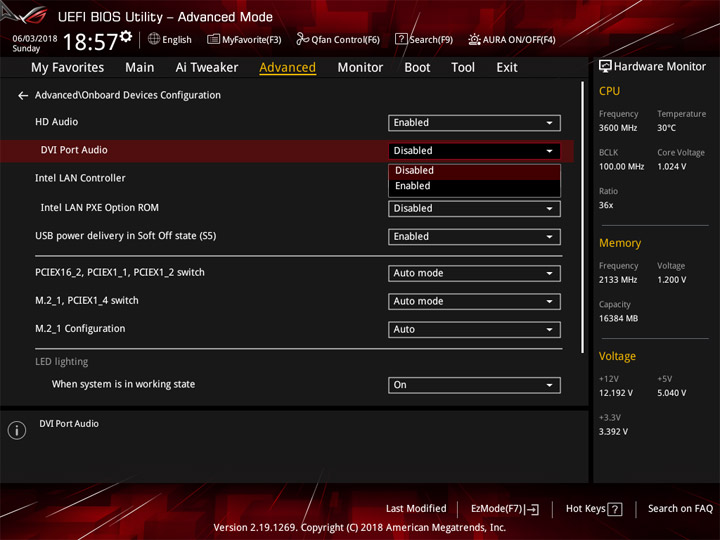Screen dimensions: 720x540
Task: Click the globe language icon
Action: point(154,39)
